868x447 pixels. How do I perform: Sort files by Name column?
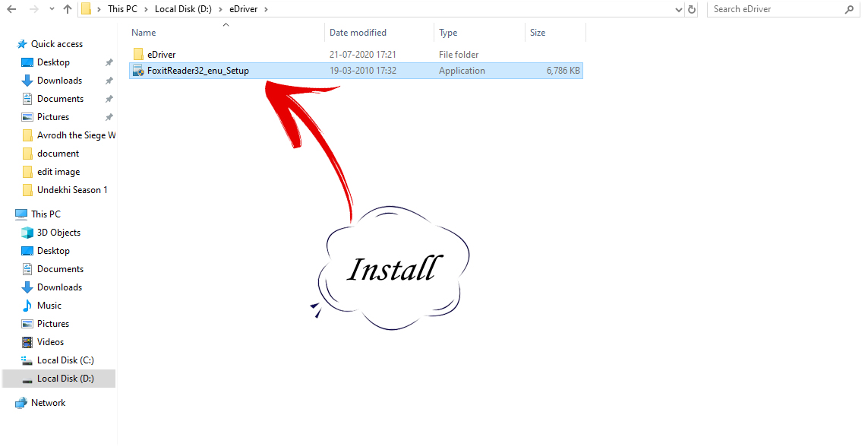(144, 33)
